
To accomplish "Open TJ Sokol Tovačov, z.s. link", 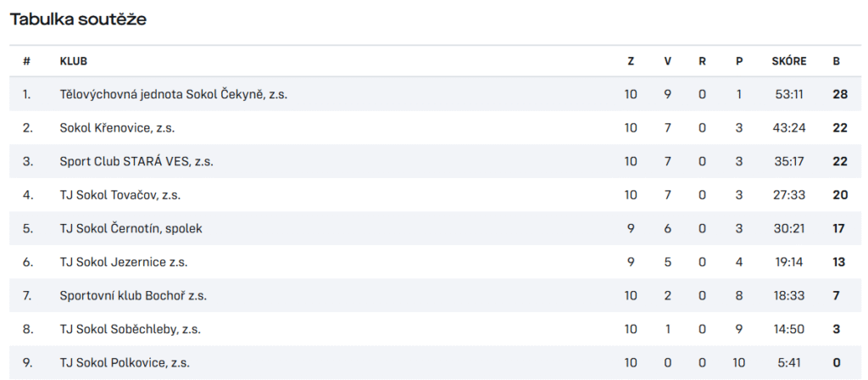I will pos(120,195).
